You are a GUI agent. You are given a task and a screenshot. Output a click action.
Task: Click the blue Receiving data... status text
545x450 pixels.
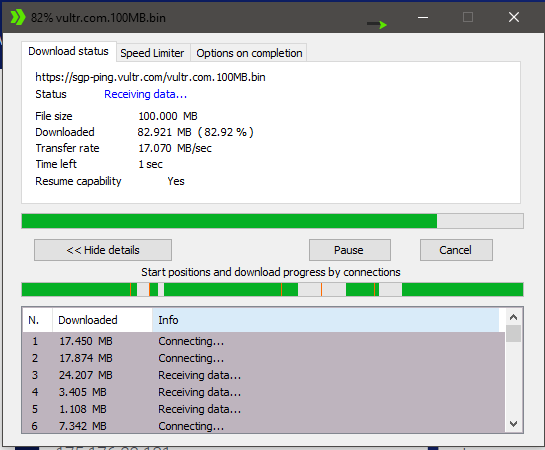(x=146, y=94)
